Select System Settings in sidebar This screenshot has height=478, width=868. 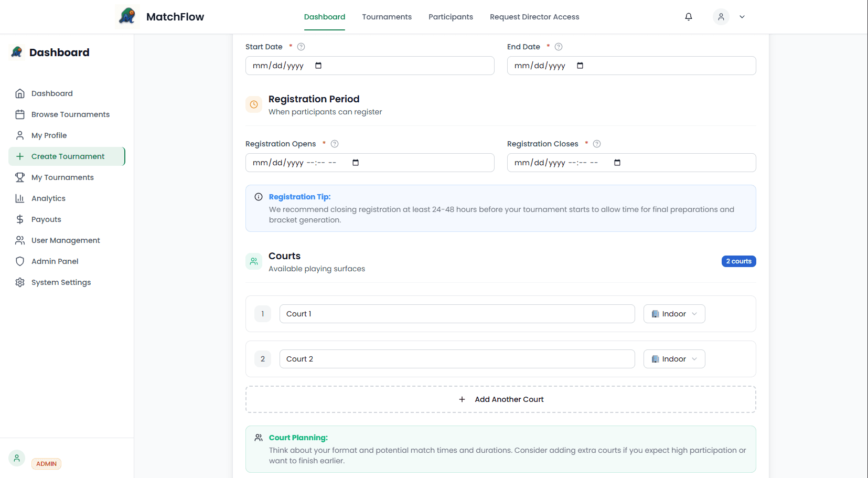61,282
